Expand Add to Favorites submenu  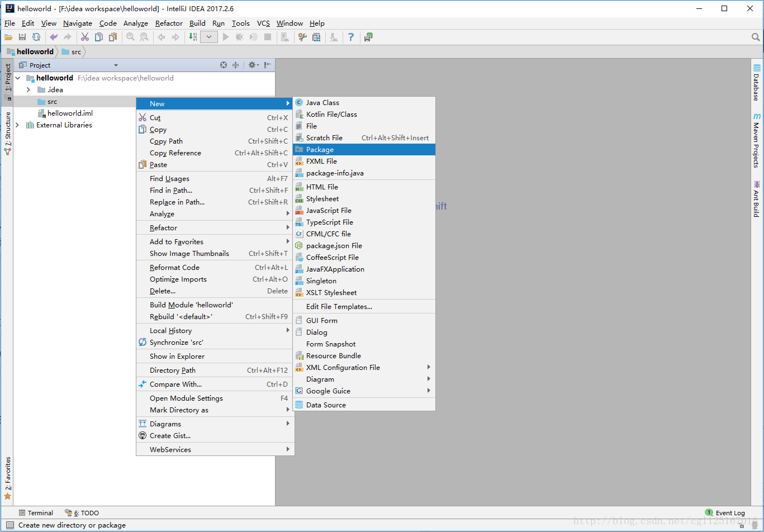[x=215, y=241]
